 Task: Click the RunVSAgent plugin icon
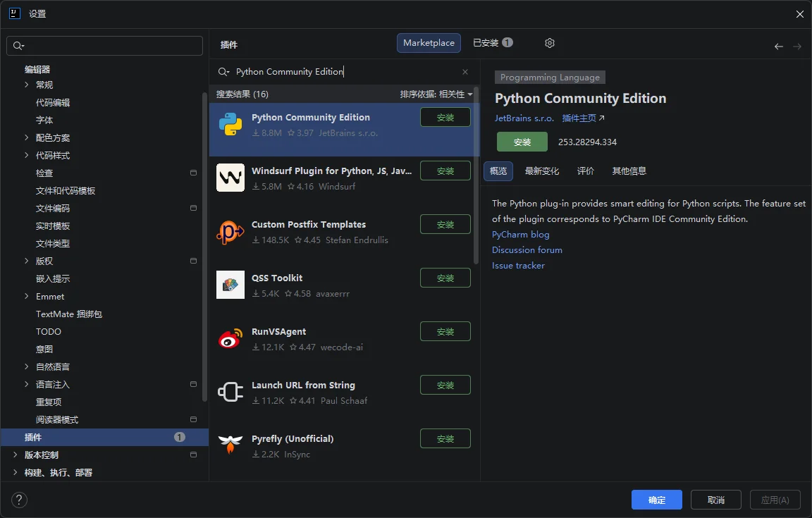[230, 338]
